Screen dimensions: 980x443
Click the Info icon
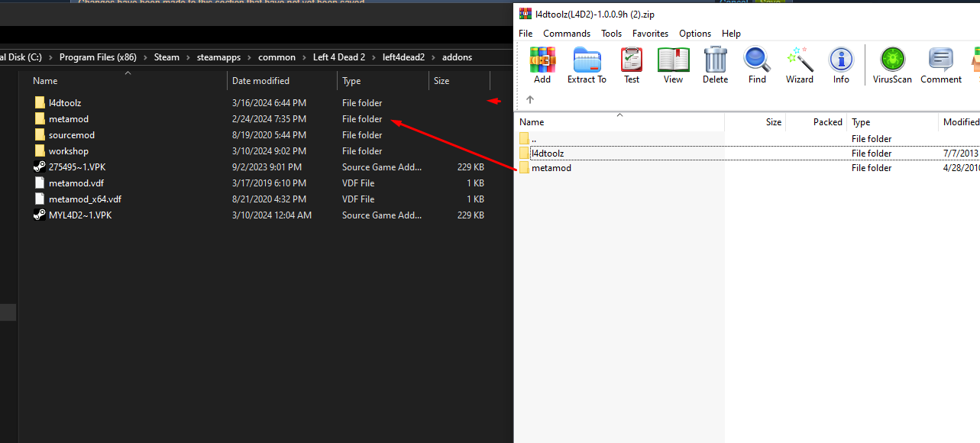click(841, 60)
